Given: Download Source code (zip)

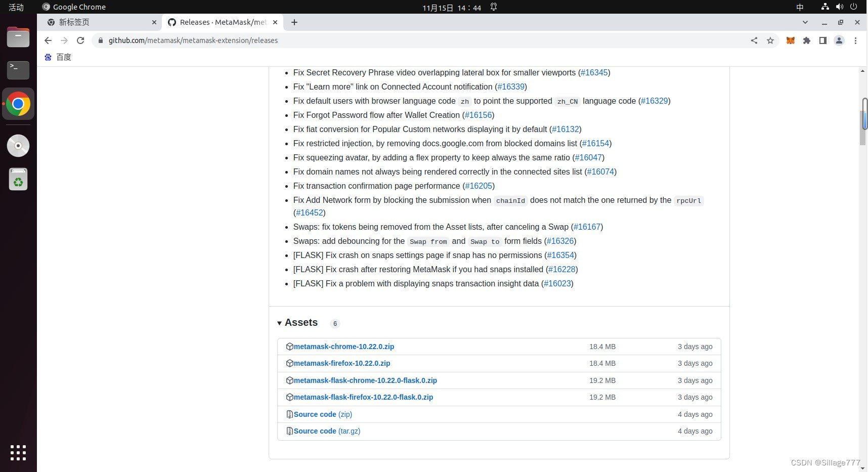Looking at the screenshot, I should [323, 414].
